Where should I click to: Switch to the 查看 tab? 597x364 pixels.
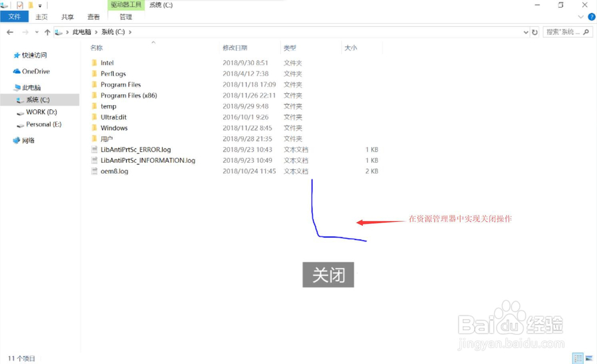[93, 17]
